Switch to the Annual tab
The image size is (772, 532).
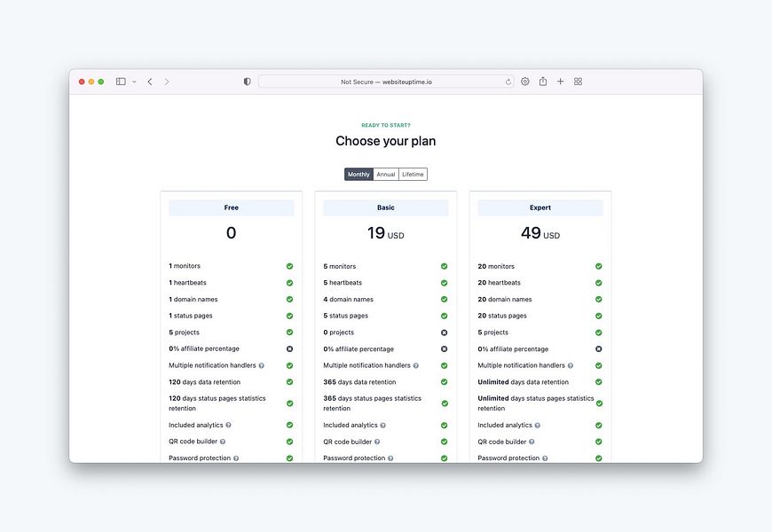[x=385, y=174]
